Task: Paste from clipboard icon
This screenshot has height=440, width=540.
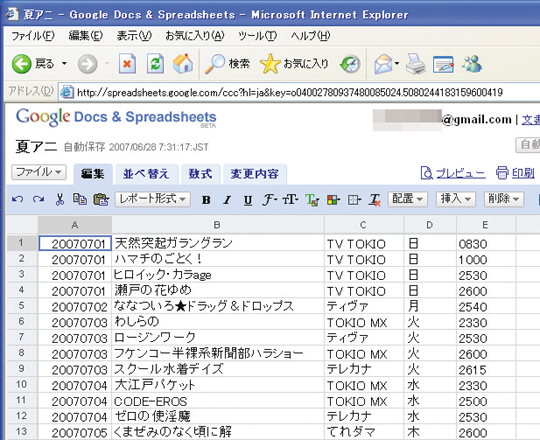Action: 101,199
